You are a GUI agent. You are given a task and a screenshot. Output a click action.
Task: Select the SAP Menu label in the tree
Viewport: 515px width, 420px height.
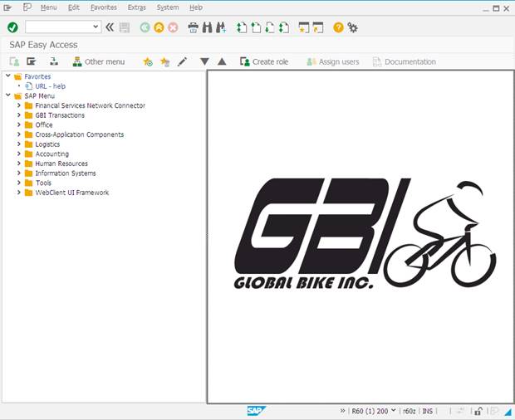pos(39,95)
